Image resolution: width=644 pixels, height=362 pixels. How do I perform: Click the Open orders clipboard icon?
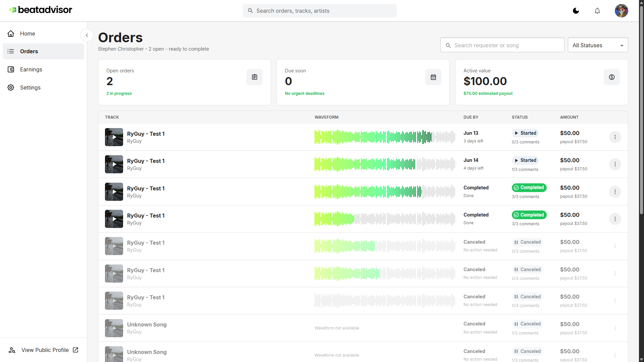coord(255,77)
